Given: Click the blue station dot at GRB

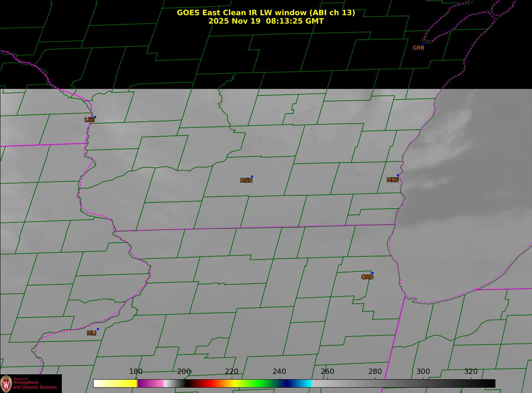Looking at the screenshot, I should (423, 44).
